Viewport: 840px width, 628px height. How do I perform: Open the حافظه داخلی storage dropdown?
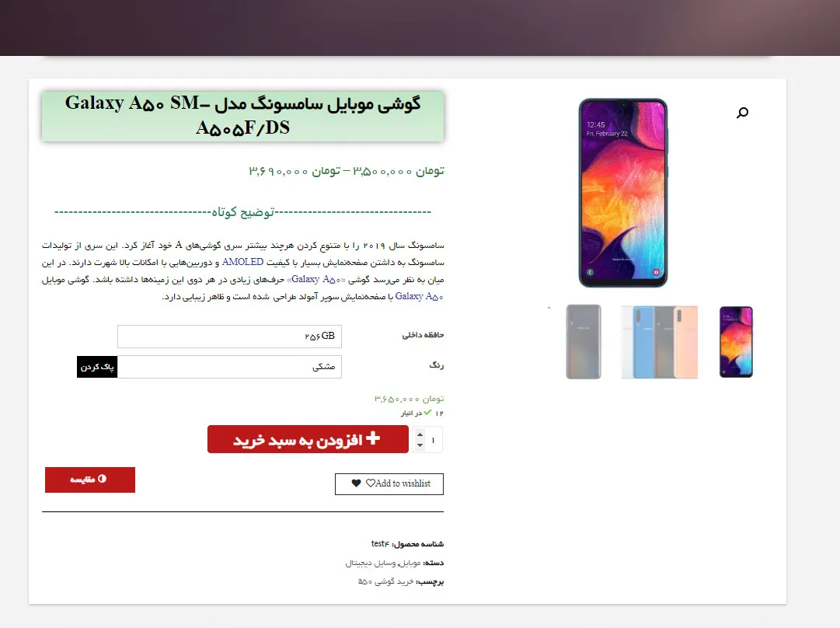tap(229, 336)
